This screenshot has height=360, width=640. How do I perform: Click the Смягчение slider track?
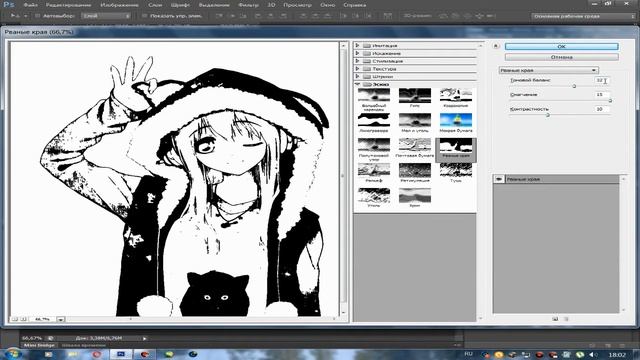[560, 100]
